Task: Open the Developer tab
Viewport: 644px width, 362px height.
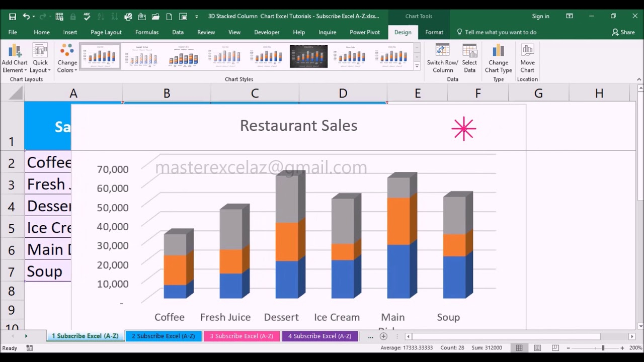Action: tap(267, 32)
